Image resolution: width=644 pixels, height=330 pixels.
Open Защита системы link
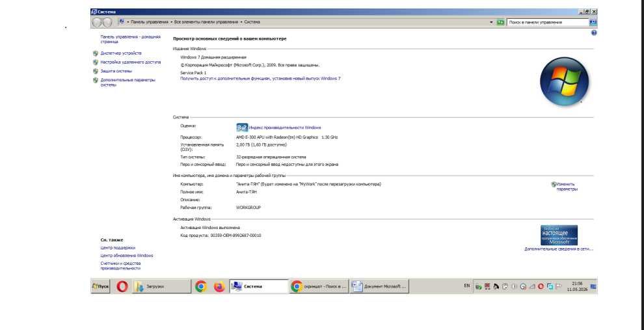116,71
